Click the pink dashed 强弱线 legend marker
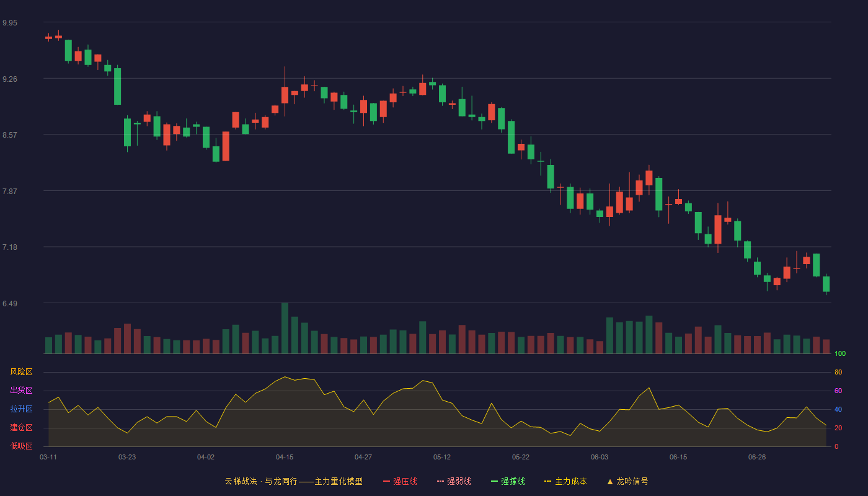The height and width of the screenshot is (496, 868). coord(440,481)
